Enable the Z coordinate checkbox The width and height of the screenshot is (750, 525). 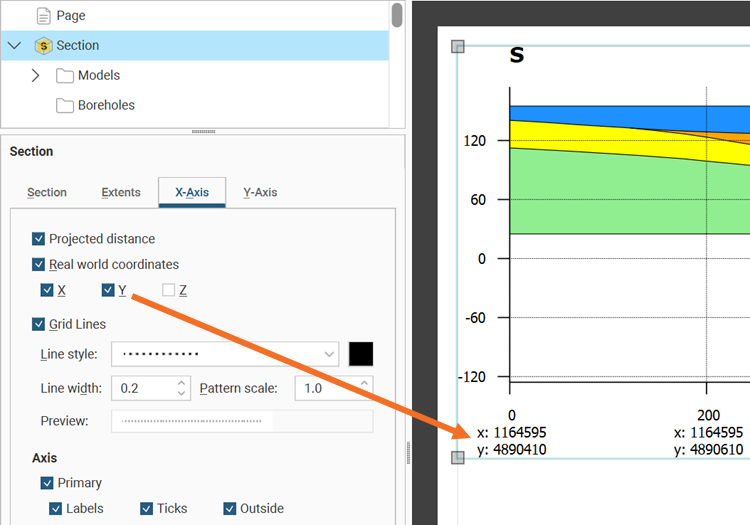click(169, 290)
